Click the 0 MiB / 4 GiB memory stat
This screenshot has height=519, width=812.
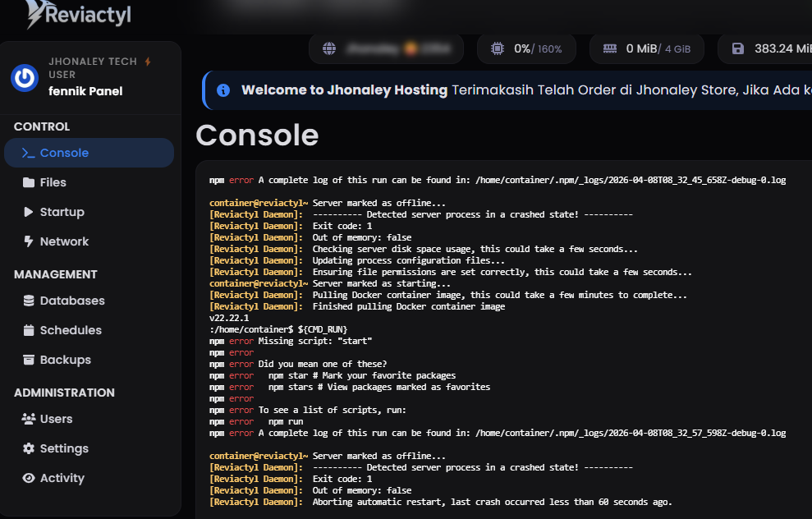point(658,48)
